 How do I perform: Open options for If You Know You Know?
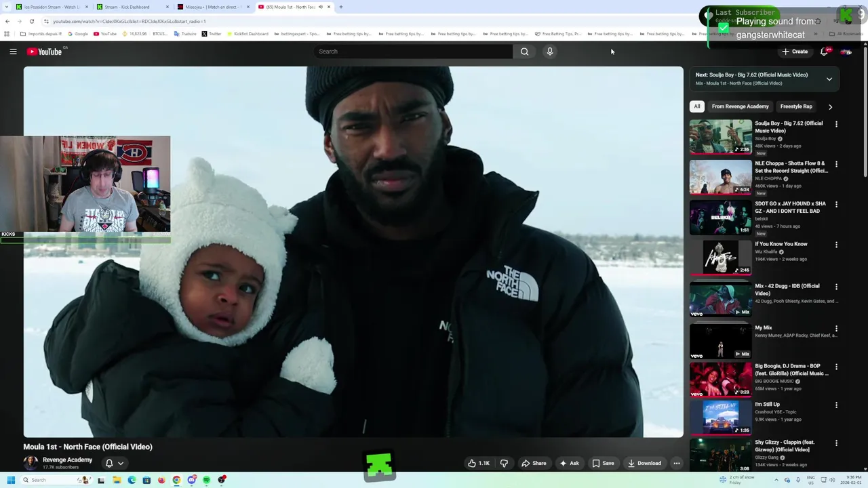[x=836, y=245]
